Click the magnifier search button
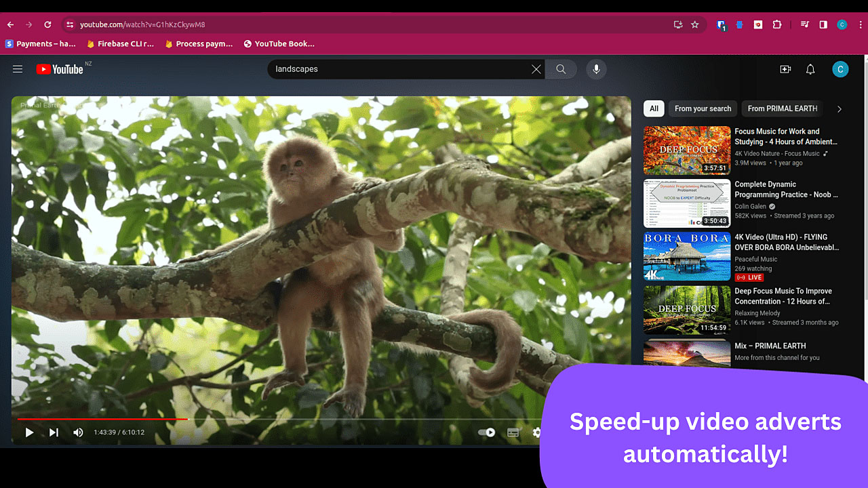This screenshot has height=488, width=868. [x=561, y=69]
